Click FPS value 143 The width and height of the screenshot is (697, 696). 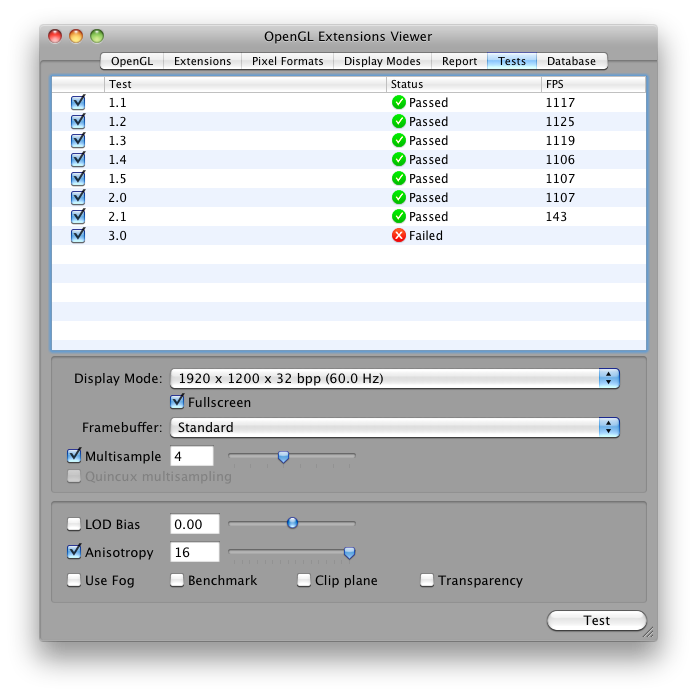[x=556, y=217]
